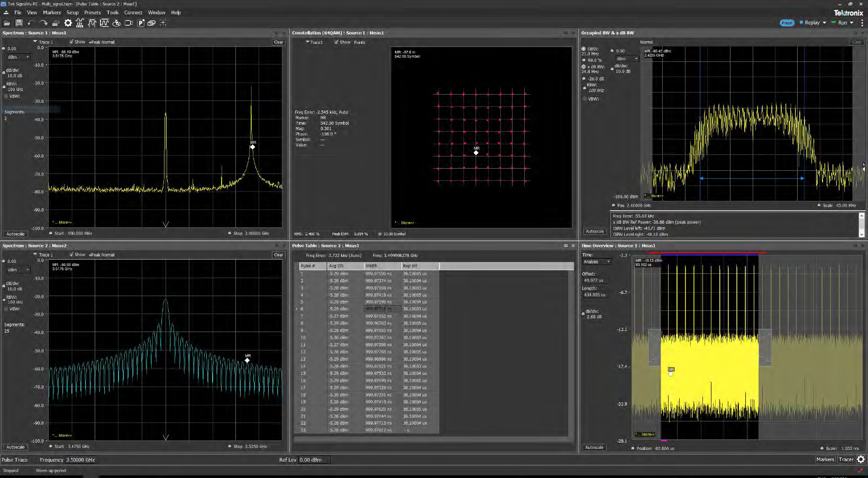
Task: Toggle Show checkbox in Spectrum Source 2
Action: pyautogui.click(x=71, y=254)
